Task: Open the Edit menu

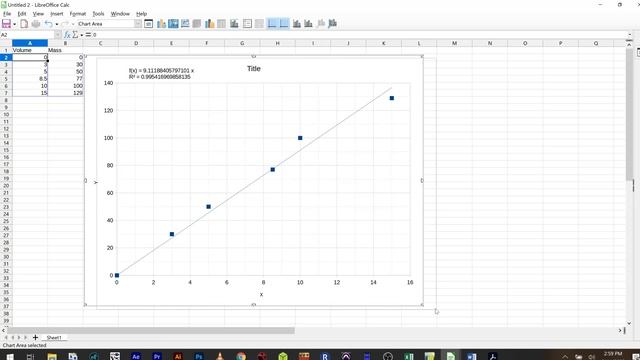Action: pyautogui.click(x=22, y=13)
